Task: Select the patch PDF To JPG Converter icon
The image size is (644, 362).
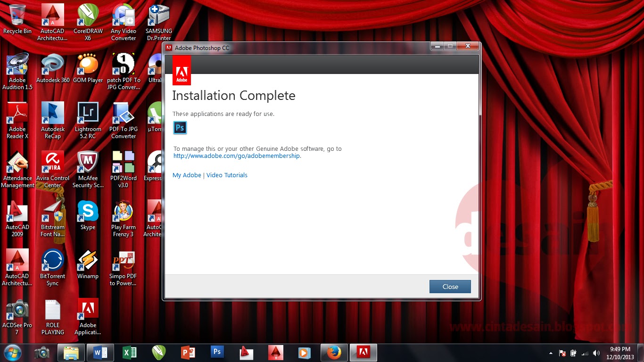Action: [124, 71]
